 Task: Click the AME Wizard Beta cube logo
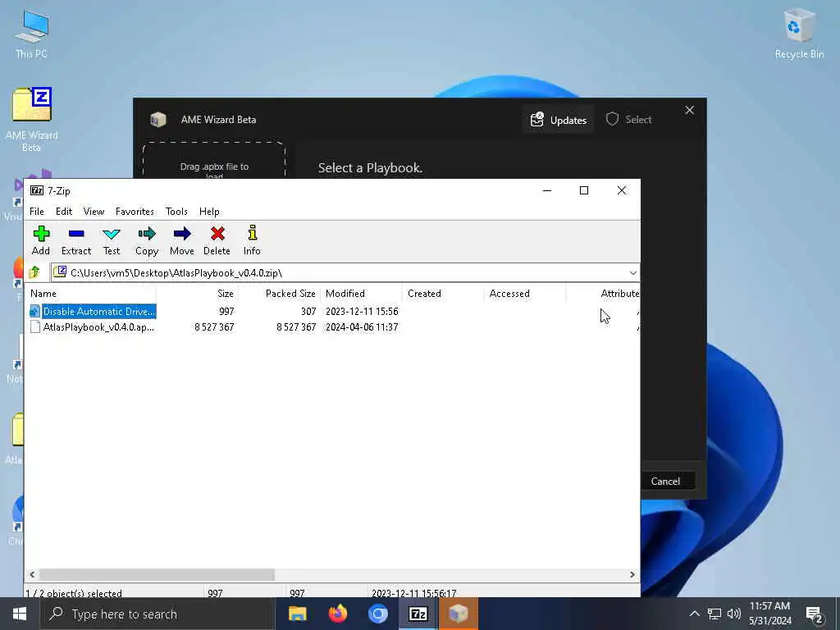(157, 120)
